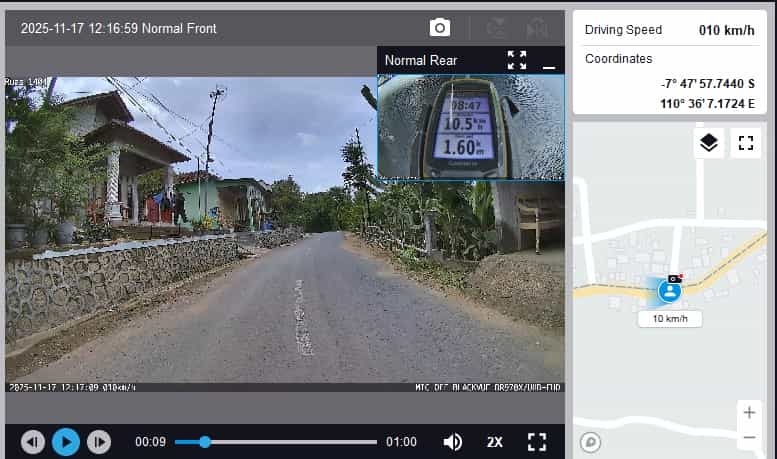This screenshot has height=459, width=777.
Task: Step forward to the next frame
Action: 98,441
